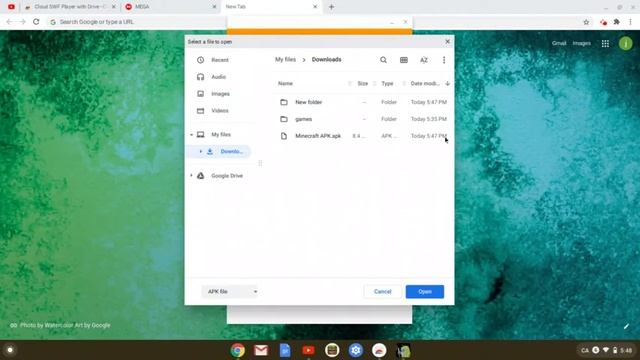640x360 pixels.
Task: Select Audio in the sidebar
Action: click(x=218, y=77)
